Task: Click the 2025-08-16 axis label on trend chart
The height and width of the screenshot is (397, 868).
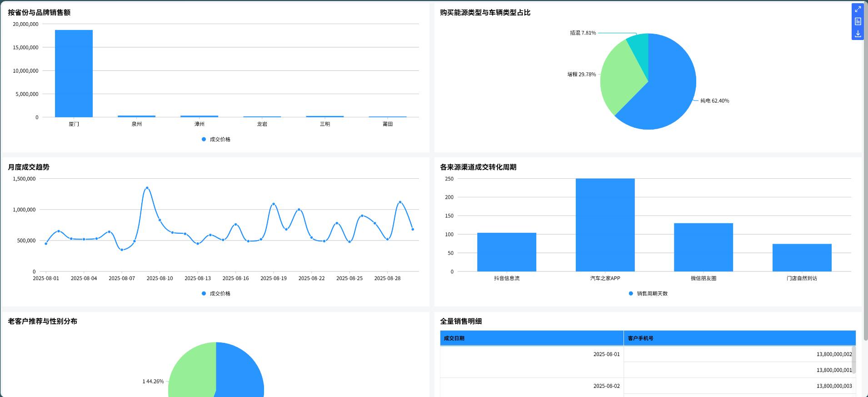Action: tap(235, 278)
